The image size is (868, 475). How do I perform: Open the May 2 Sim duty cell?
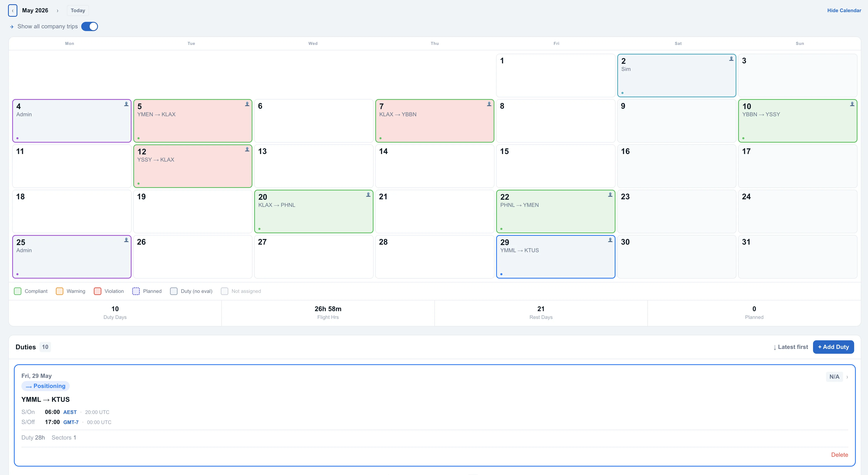click(676, 76)
